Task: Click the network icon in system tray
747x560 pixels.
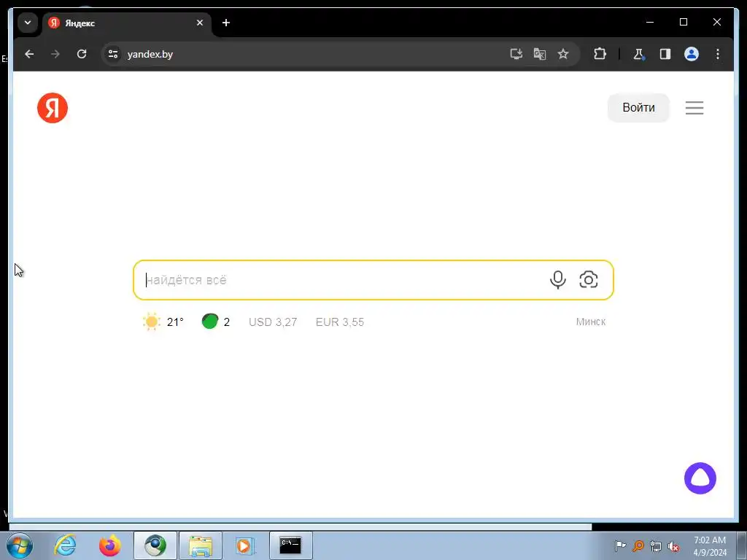Action: click(656, 546)
